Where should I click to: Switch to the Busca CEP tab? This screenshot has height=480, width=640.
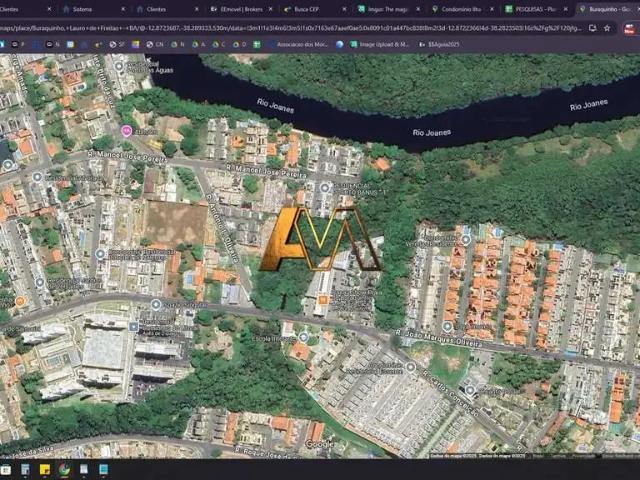(x=314, y=9)
